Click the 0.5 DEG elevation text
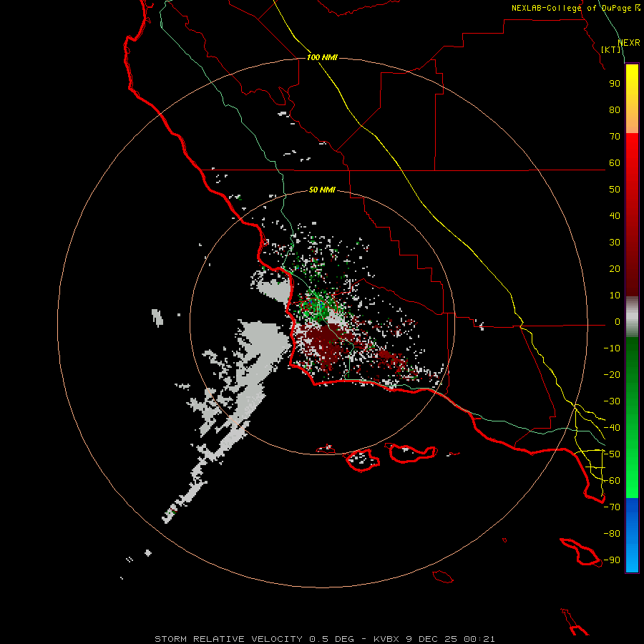 click(x=331, y=639)
